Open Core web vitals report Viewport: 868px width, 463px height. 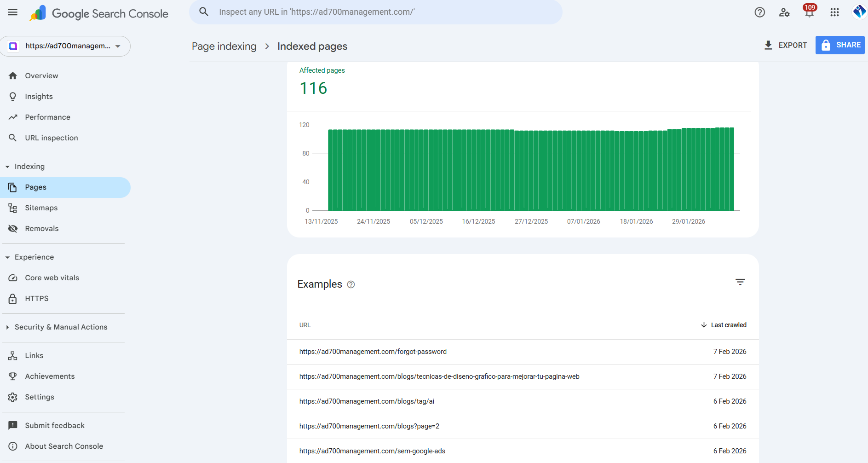pyautogui.click(x=52, y=278)
